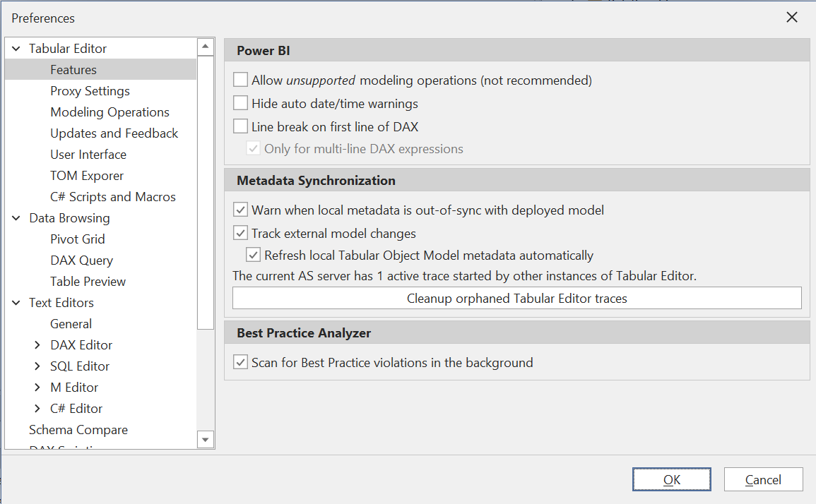
Task: Expand the M Editor tree arrow
Action: click(37, 388)
